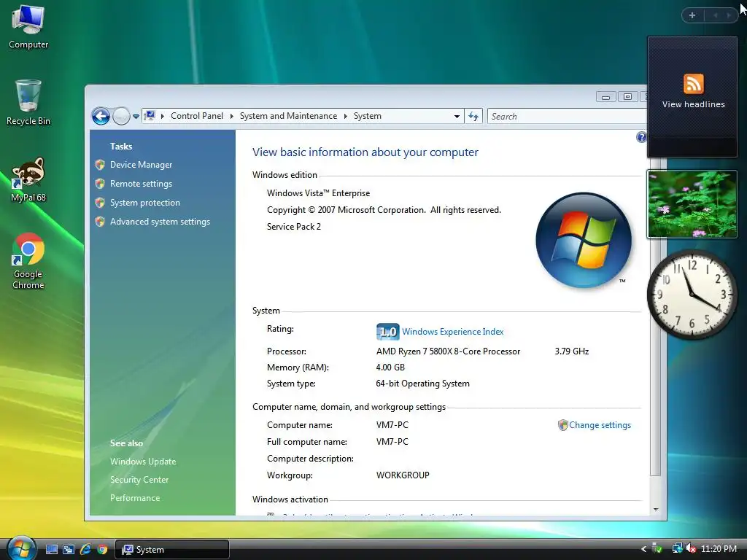Screen dimensions: 747x560
Task: Click shield icon beside Remote settings
Action: click(99, 184)
